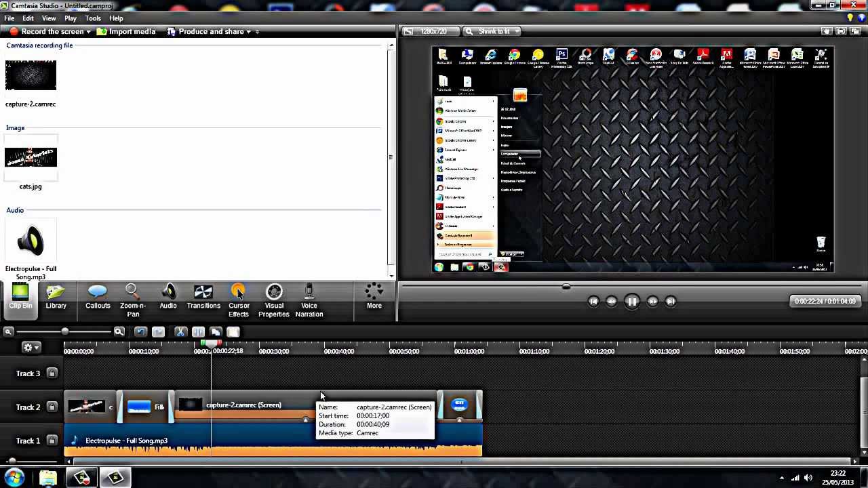This screenshot has height=488, width=868.
Task: Open Voice Narration tool
Action: pyautogui.click(x=309, y=301)
